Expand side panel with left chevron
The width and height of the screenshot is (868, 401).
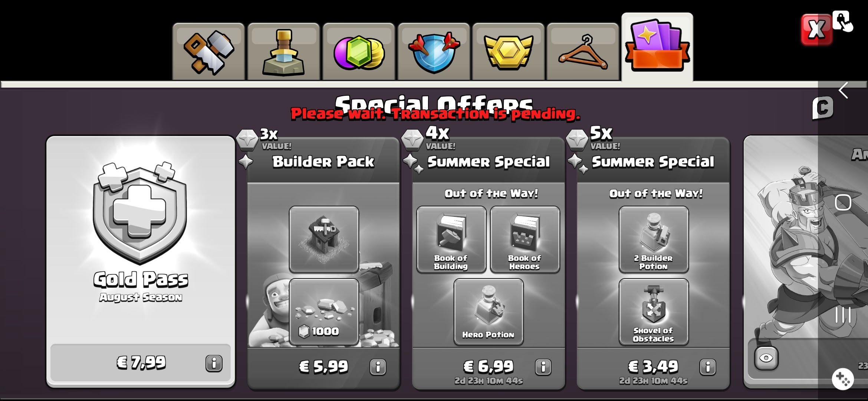843,90
